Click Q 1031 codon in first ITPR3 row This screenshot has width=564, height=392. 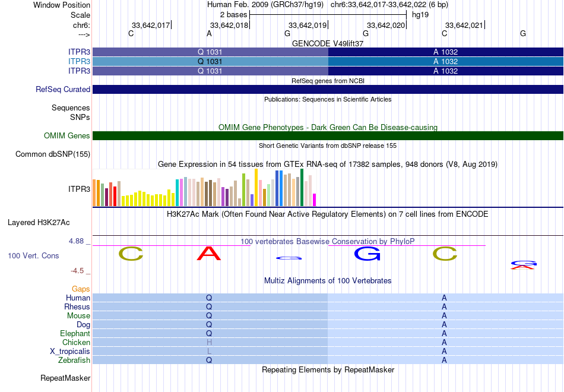tap(210, 52)
